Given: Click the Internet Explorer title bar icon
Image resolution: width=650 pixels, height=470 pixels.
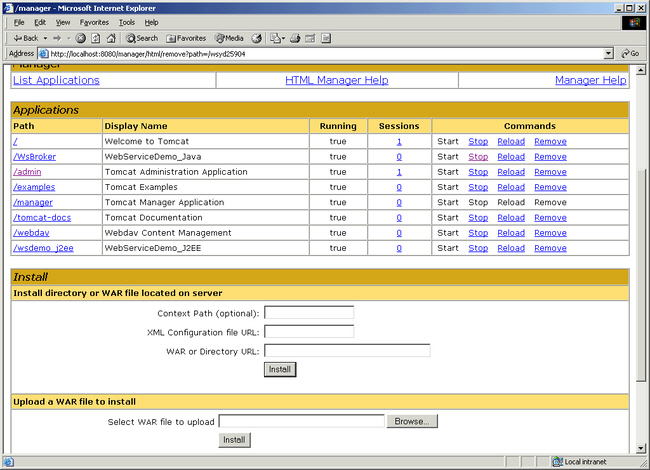Looking at the screenshot, I should (x=8, y=8).
